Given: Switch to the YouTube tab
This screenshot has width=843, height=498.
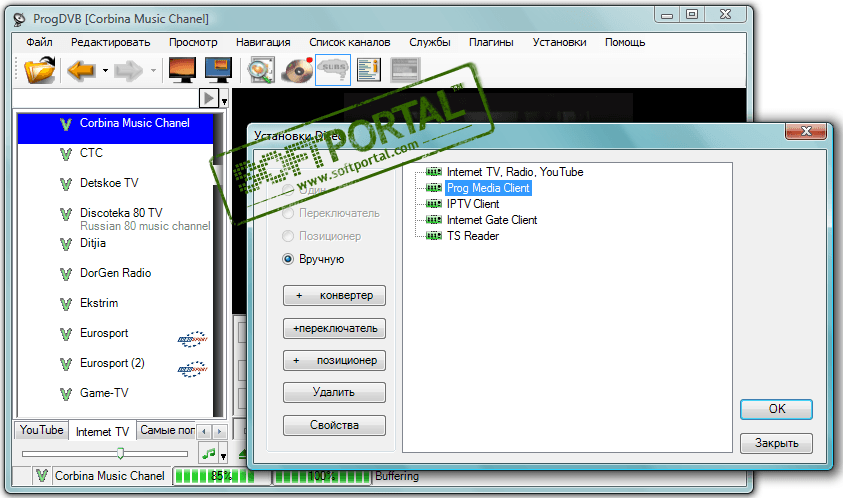Looking at the screenshot, I should point(41,430).
